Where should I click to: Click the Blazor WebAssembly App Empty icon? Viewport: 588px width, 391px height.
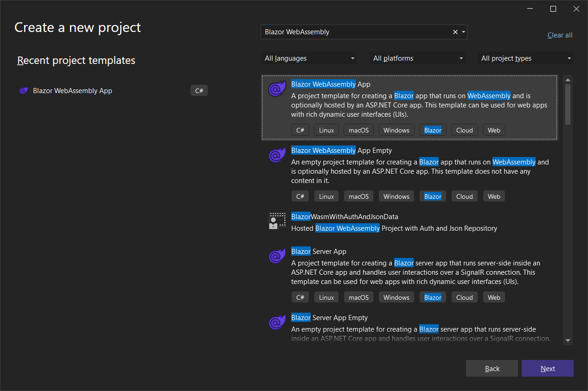[277, 155]
